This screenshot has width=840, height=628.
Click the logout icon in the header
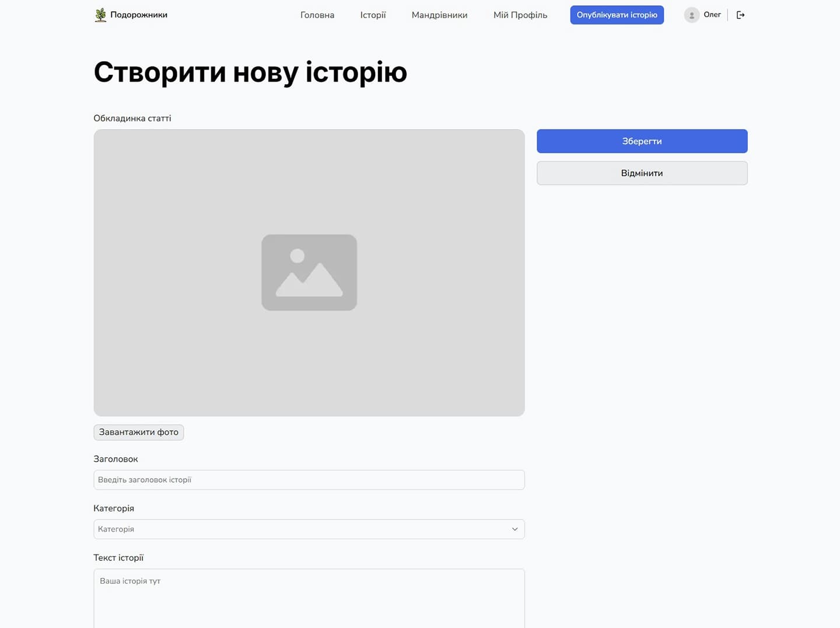[740, 15]
